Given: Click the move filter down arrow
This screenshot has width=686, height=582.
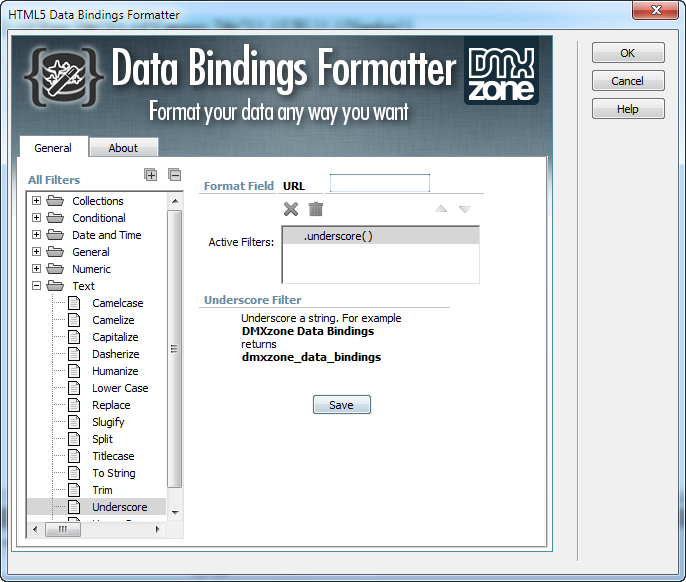Looking at the screenshot, I should (x=465, y=209).
